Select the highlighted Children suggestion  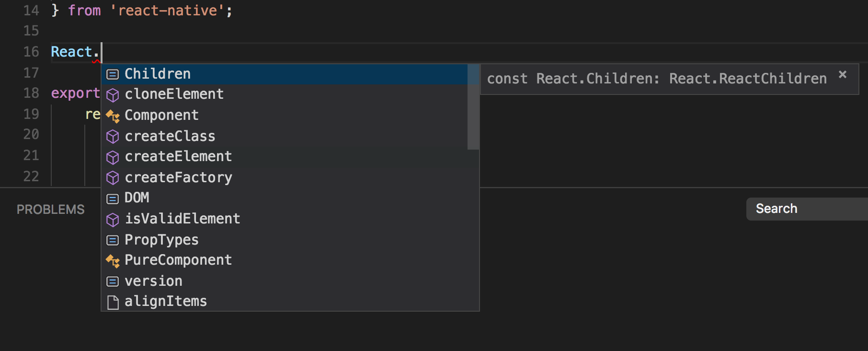[x=157, y=74]
